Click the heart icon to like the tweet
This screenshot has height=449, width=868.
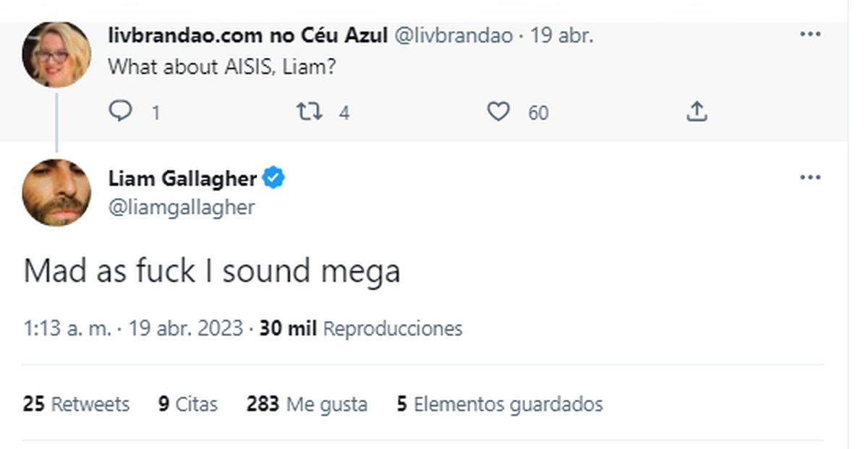[498, 112]
